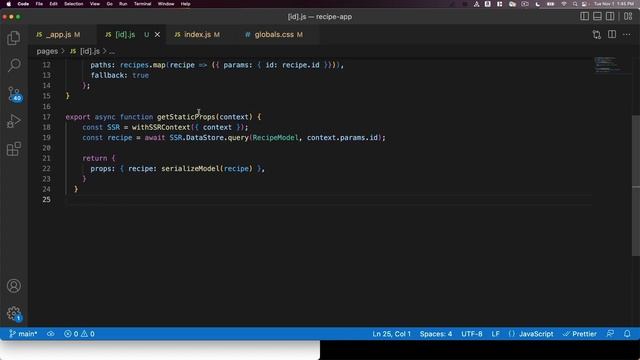
Task: Click serializeModel call on line 22
Action: (x=190, y=169)
